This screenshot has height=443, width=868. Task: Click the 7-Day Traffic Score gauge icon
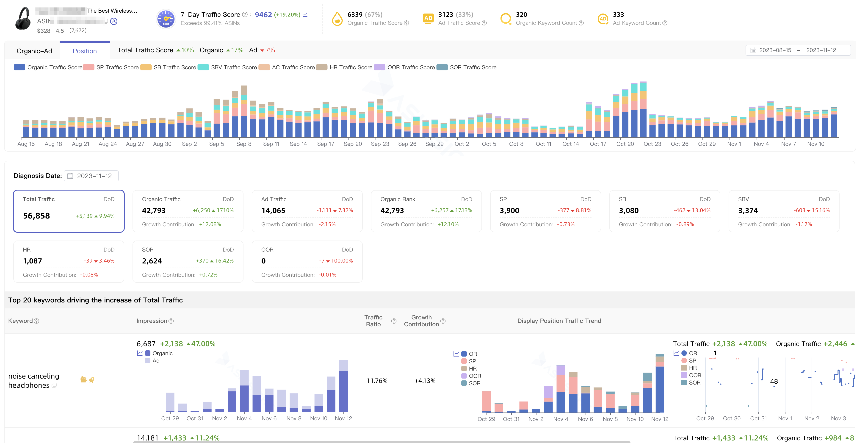pyautogui.click(x=166, y=19)
